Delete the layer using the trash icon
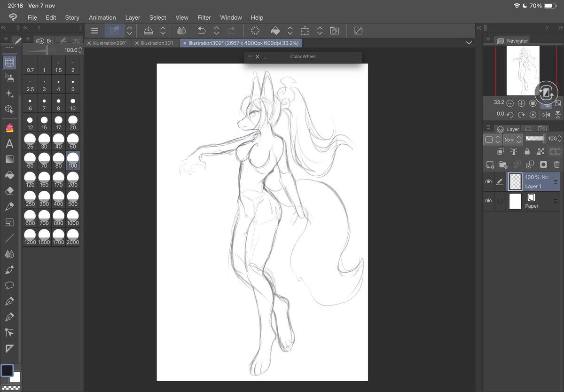Viewport: 564px width, 392px height. 557,165
